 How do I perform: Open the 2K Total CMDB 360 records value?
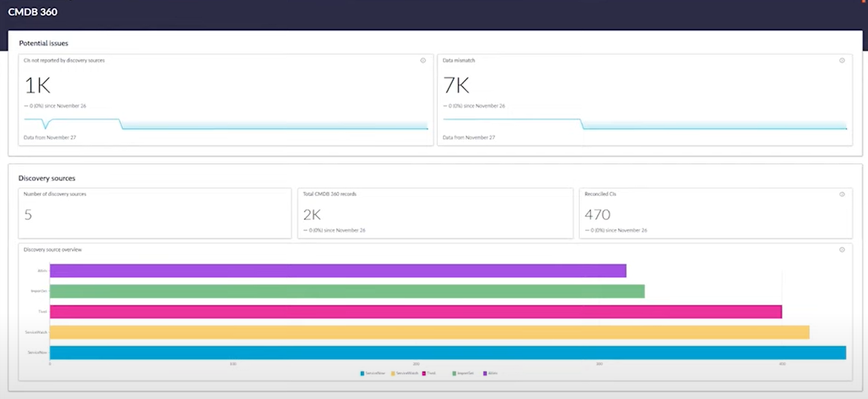[312, 215]
